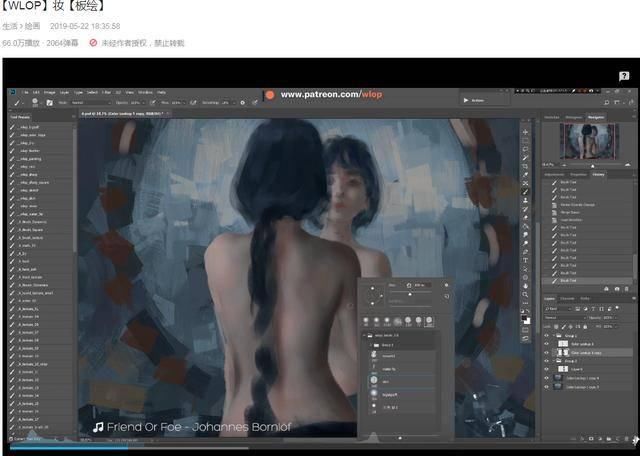Click the new snapshot camera icon in History panel

(x=617, y=289)
